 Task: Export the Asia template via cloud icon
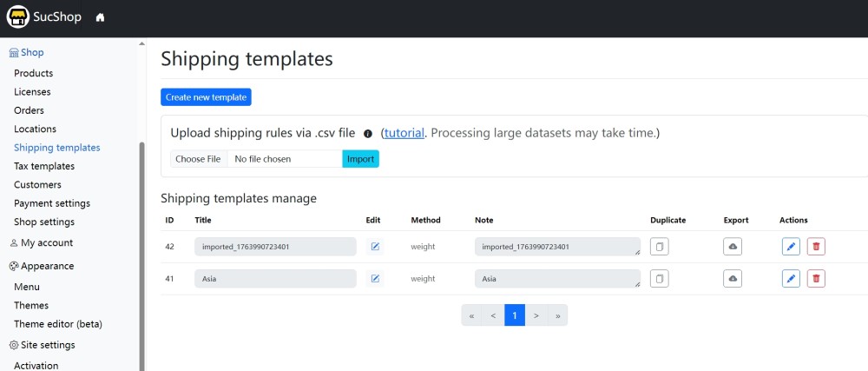click(x=733, y=279)
